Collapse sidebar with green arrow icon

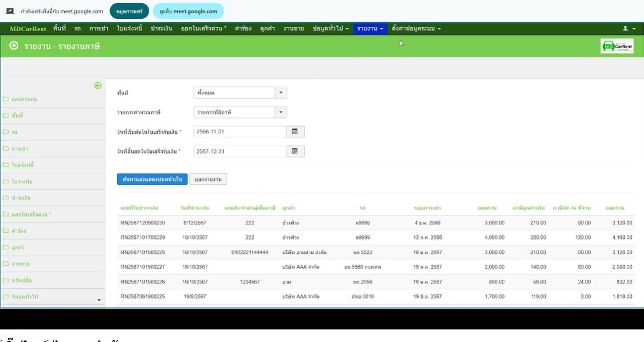97,86
